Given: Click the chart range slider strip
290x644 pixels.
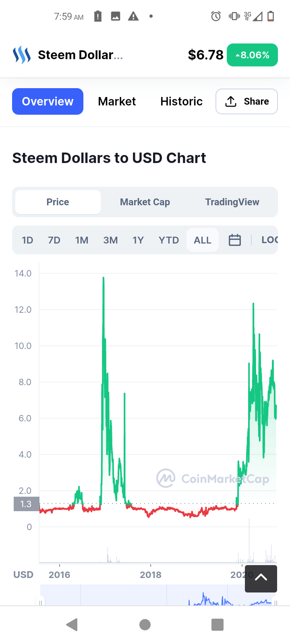Looking at the screenshot, I should point(157,596).
